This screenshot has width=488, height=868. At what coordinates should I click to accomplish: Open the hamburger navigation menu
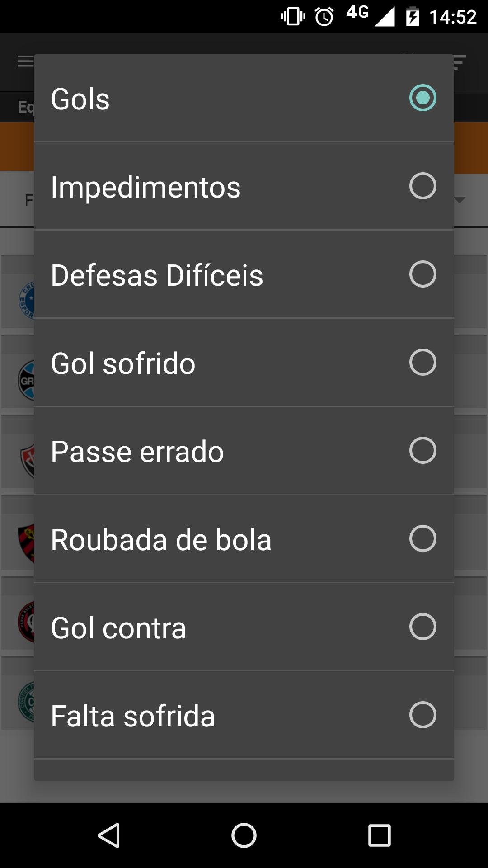25,61
